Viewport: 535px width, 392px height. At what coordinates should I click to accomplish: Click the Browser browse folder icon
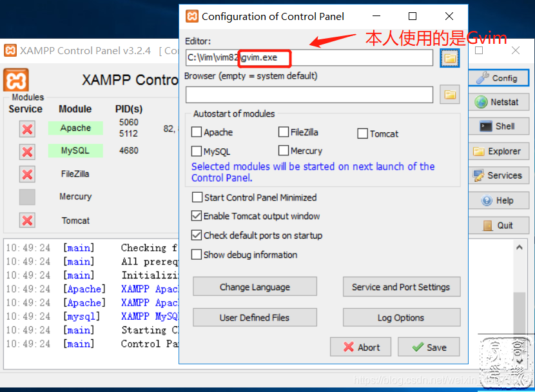point(450,95)
